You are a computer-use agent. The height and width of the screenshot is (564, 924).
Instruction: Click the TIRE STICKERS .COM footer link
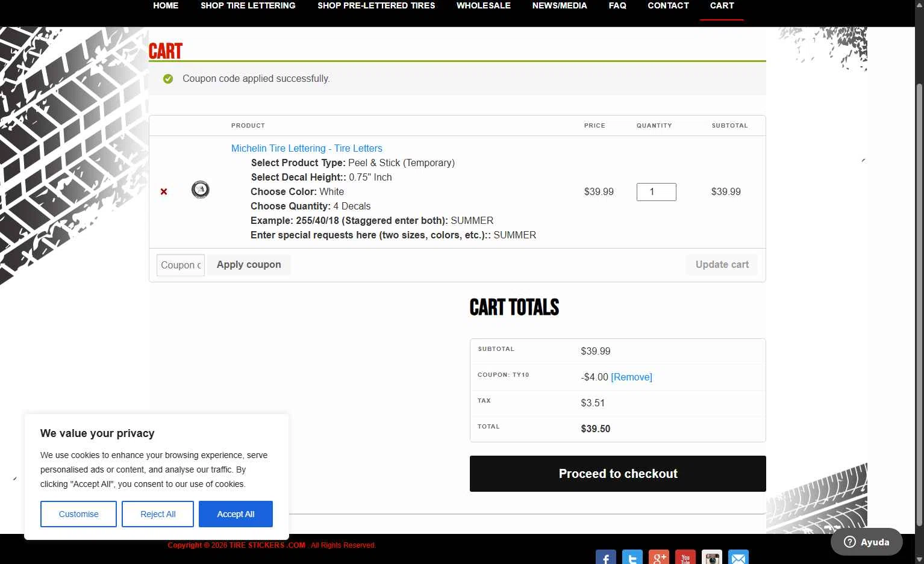click(267, 545)
